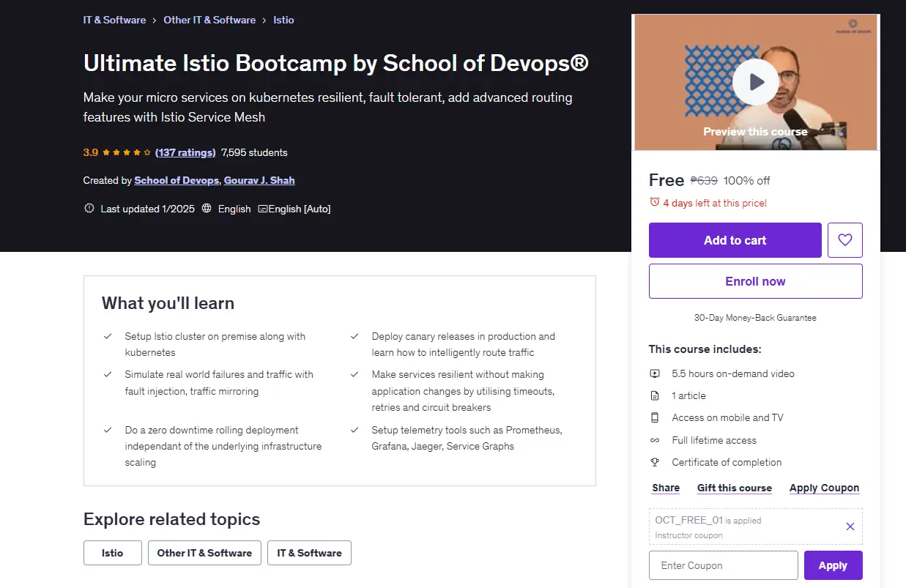
Task: Open the 137 ratings link
Action: tap(185, 152)
